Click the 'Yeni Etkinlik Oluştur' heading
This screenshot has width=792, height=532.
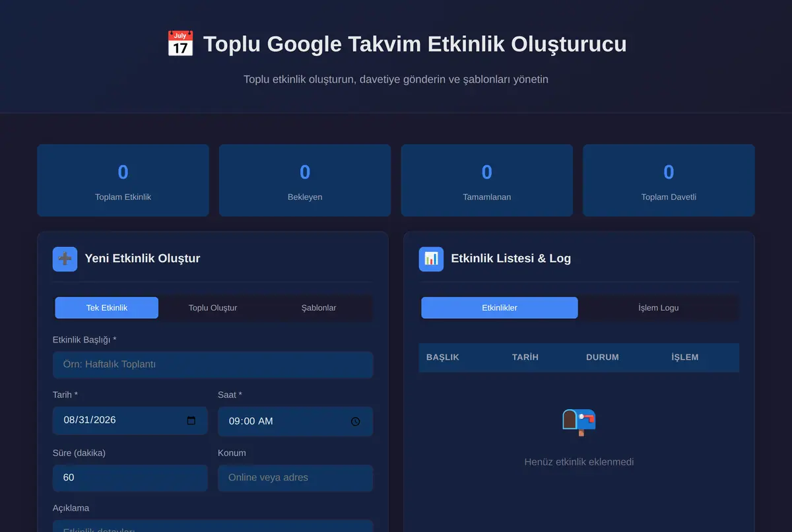143,259
